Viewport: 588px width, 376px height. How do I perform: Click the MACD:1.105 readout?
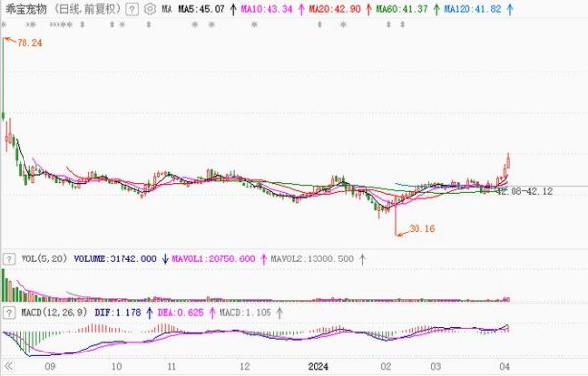pos(245,312)
